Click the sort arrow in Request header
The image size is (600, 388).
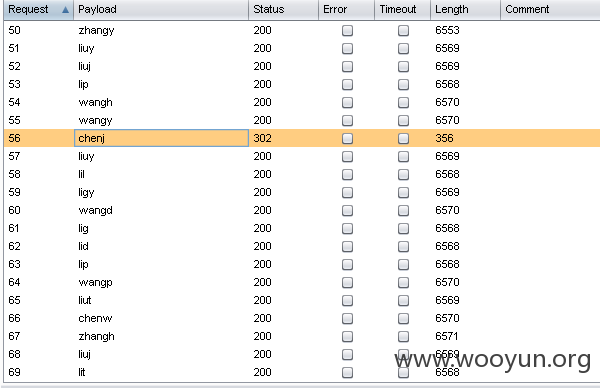65,10
